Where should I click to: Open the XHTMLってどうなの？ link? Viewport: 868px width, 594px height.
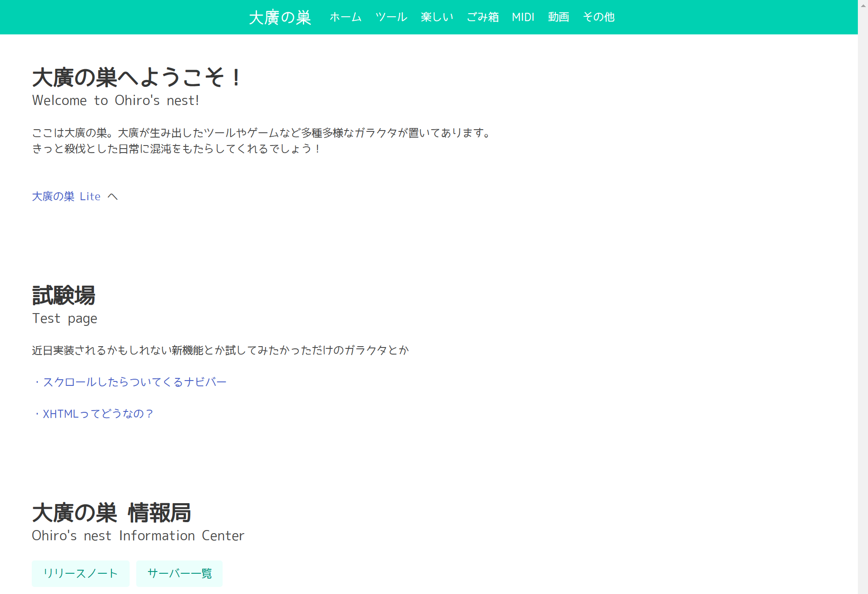(98, 414)
